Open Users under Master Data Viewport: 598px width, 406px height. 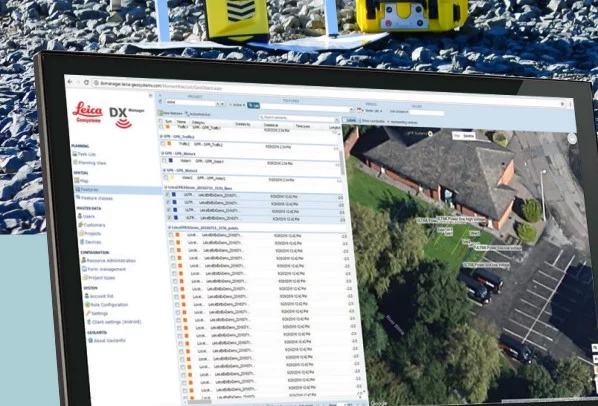86,216
